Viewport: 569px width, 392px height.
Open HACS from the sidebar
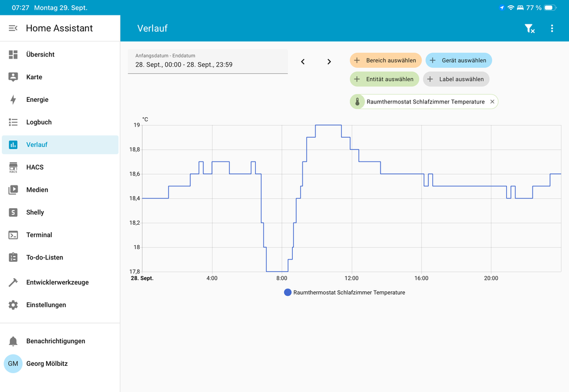click(13, 167)
